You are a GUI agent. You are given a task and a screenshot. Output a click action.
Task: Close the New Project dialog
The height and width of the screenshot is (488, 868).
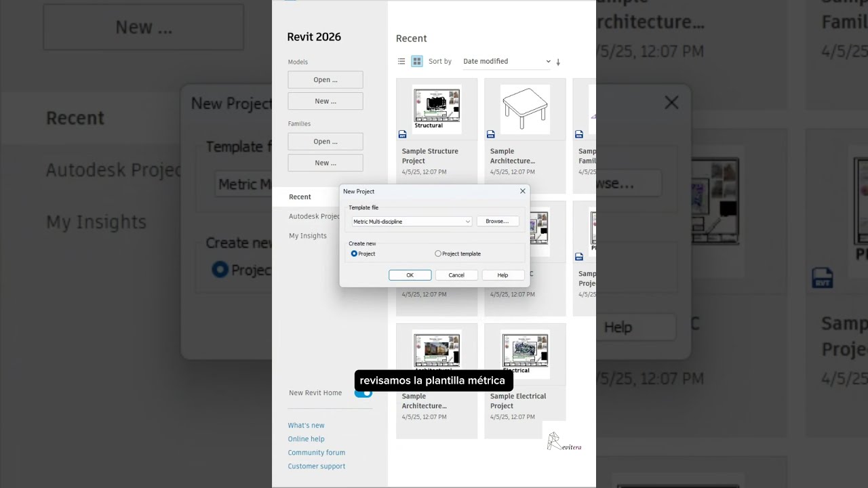tap(522, 191)
